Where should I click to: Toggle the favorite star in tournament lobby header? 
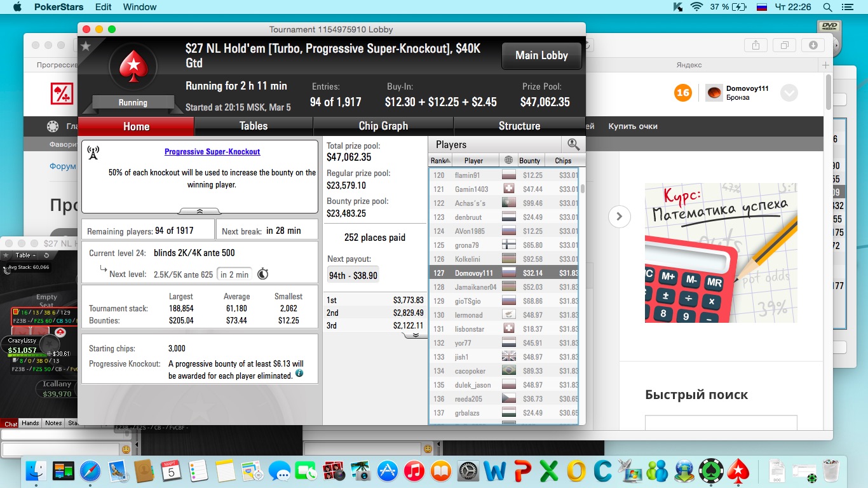pos(86,46)
